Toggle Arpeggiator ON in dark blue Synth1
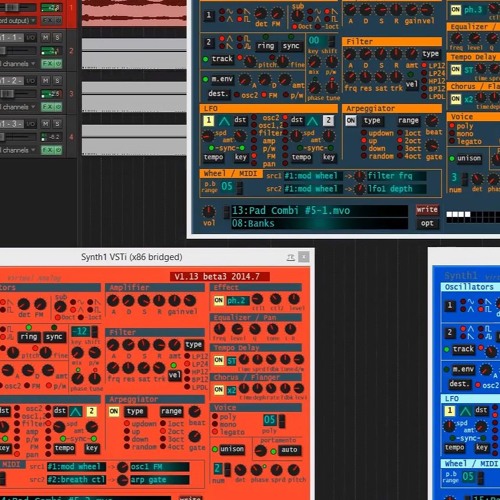 pos(351,120)
